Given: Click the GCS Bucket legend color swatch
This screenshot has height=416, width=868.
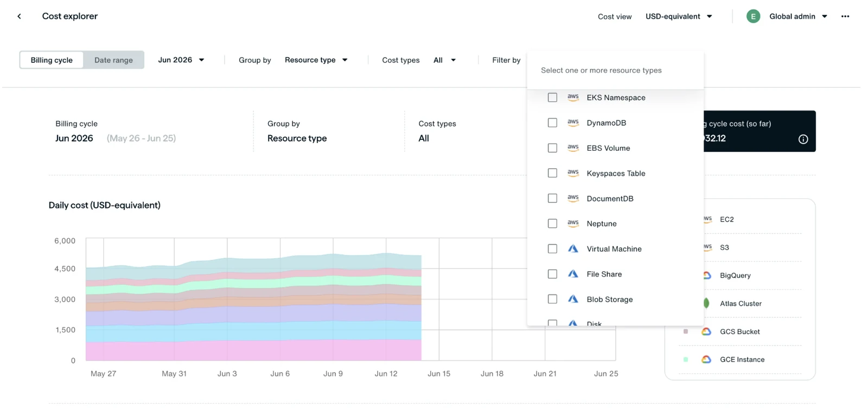Looking at the screenshot, I should [x=686, y=331].
